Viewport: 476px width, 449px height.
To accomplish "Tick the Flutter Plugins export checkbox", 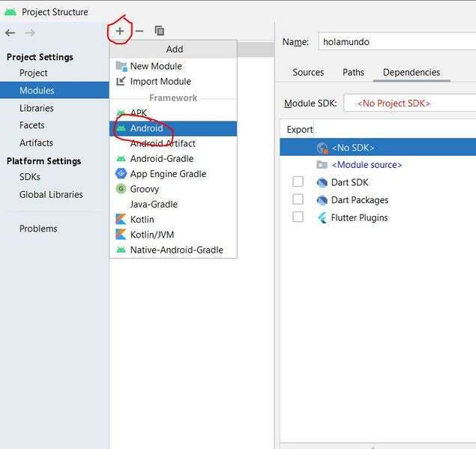I will 298,217.
